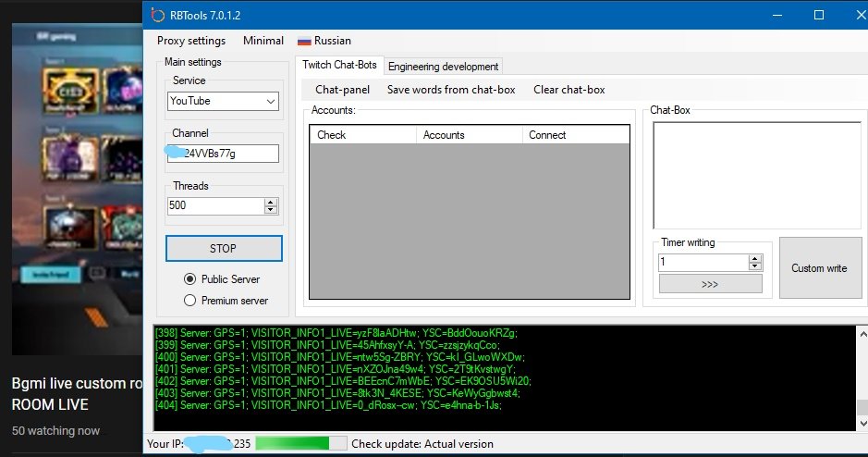Click Save words from chat-box
This screenshot has width=868, height=457.
451,90
